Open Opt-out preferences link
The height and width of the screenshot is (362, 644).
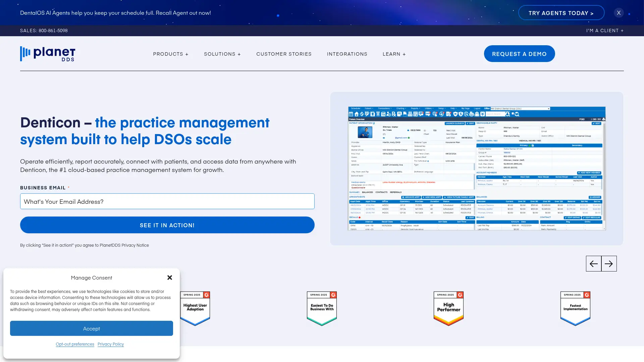[75, 344]
